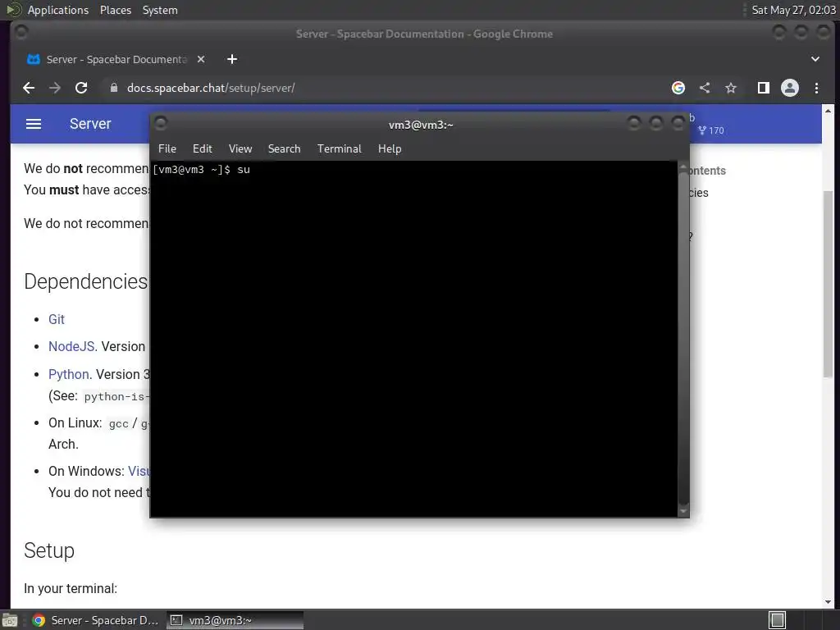This screenshot has width=840, height=630.
Task: Toggle Chrome side panel icon
Action: (x=764, y=88)
